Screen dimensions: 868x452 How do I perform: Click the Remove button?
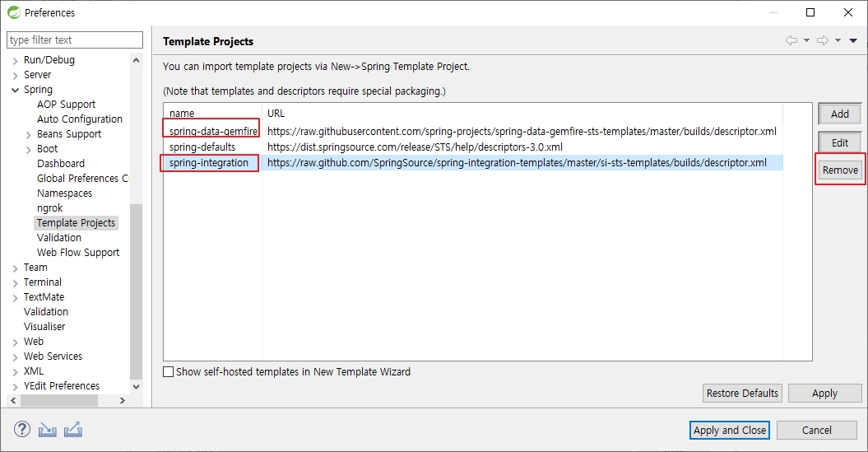coord(840,170)
